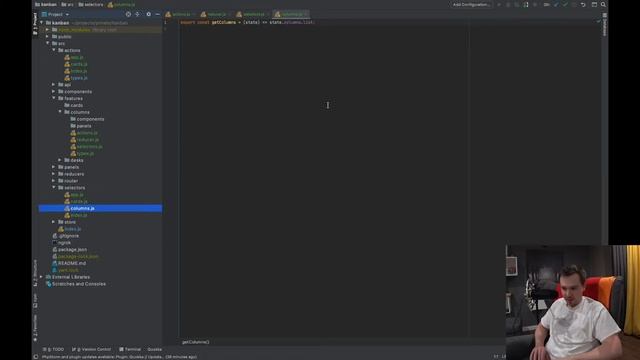Screen dimensions: 640x360
Task: Expand the node_modules folder arrow
Action: click(48, 30)
